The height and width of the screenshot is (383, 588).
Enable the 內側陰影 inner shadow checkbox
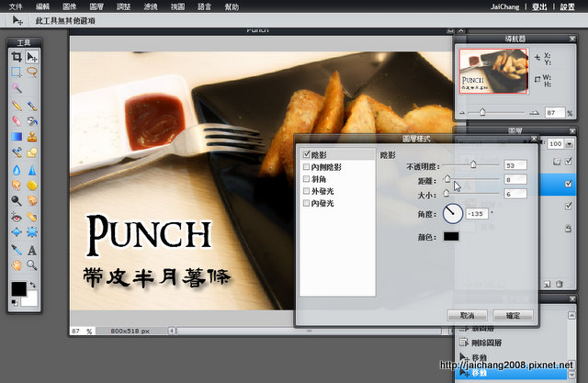point(306,167)
